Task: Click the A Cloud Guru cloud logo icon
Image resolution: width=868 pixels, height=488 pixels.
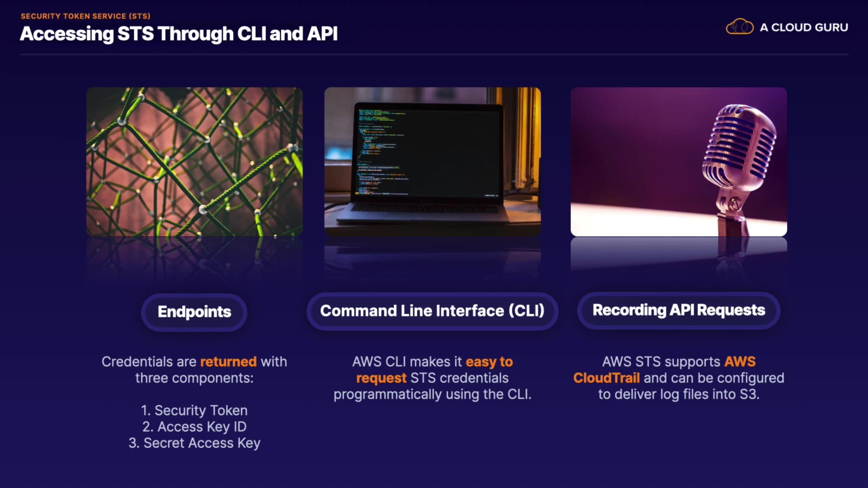Action: (x=739, y=27)
